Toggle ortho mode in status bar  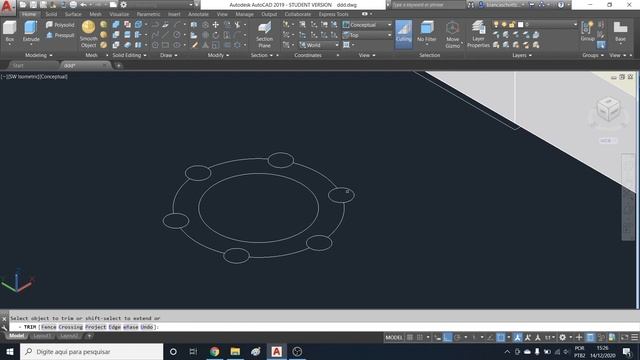[x=447, y=338]
